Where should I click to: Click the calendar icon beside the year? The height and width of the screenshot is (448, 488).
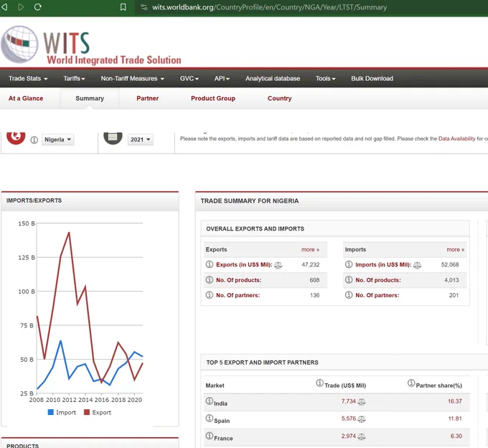[x=113, y=138]
